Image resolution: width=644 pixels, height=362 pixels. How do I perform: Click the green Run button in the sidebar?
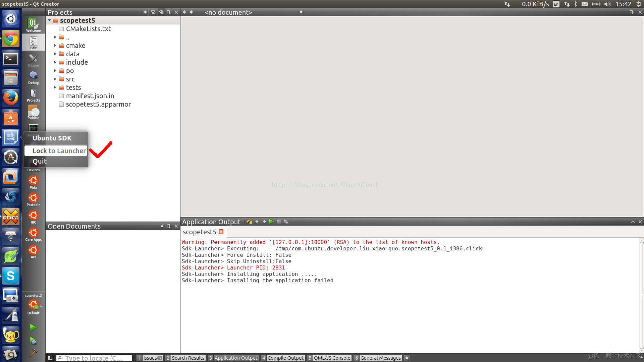pyautogui.click(x=33, y=327)
